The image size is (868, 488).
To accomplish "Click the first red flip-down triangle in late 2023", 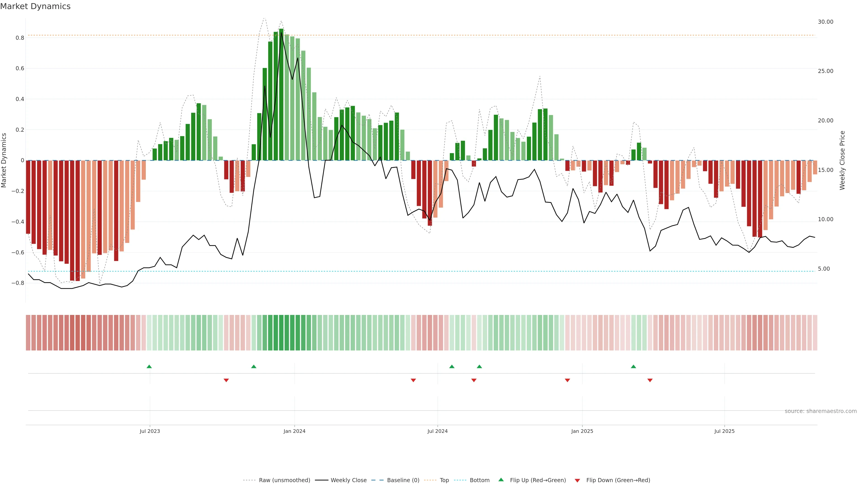I will click(x=226, y=380).
